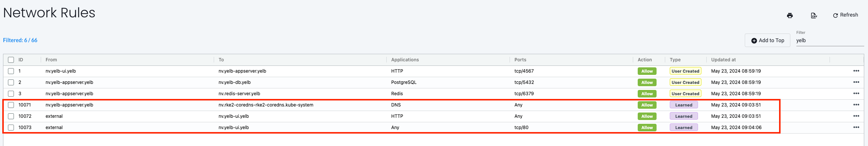Viewport: 868px width, 146px height.
Task: Click nv.rke2-coredns-rke2-coredns.kube-system cell
Action: click(x=266, y=105)
